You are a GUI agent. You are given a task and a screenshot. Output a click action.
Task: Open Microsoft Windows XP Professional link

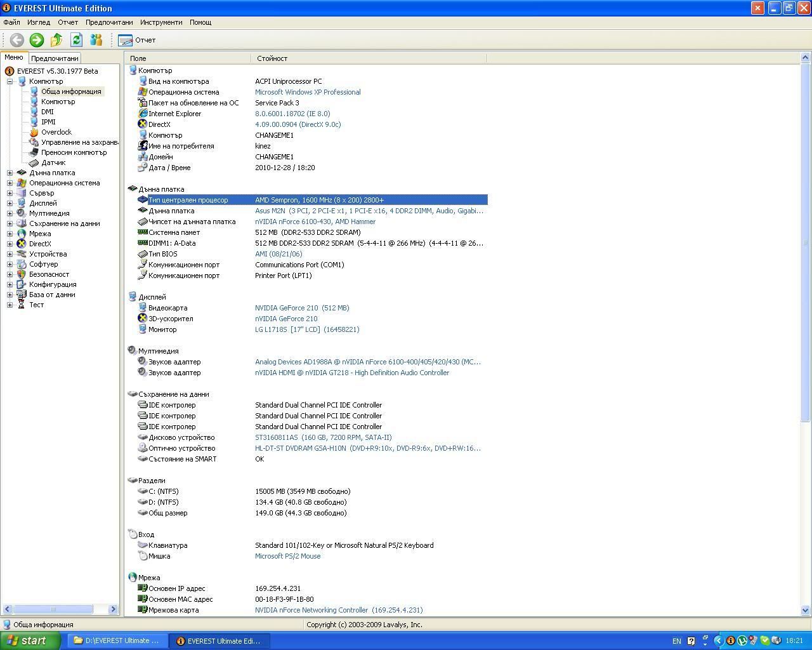(x=308, y=92)
